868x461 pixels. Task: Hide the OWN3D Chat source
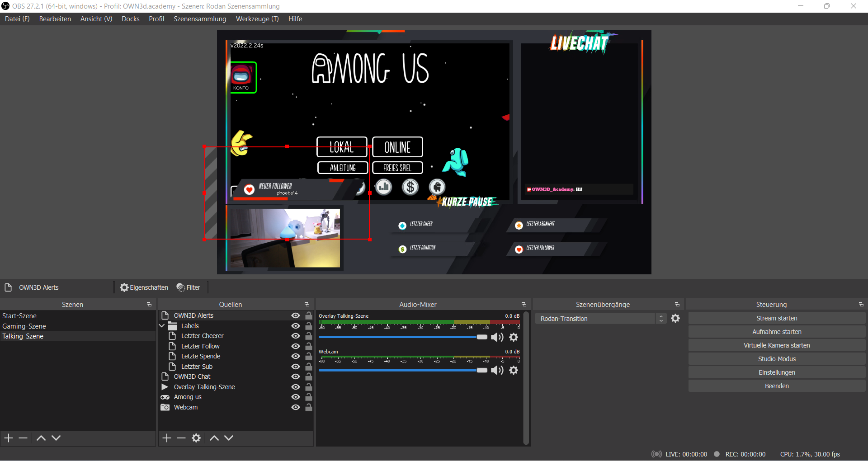click(296, 377)
